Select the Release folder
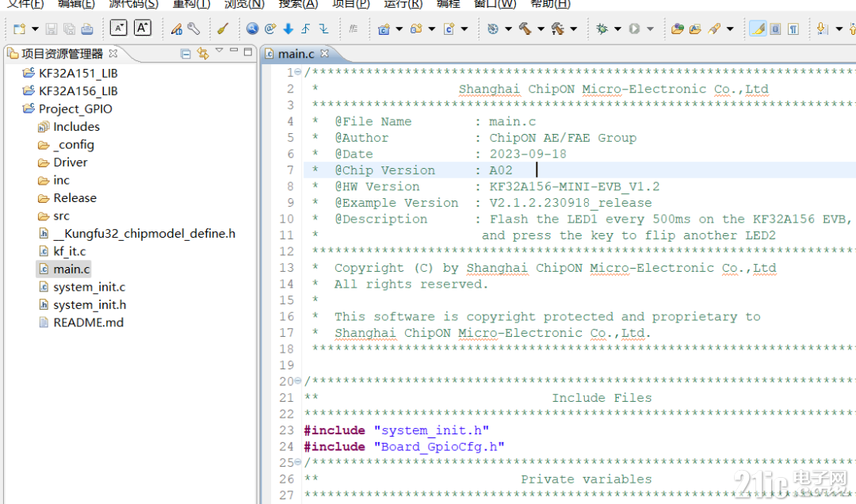This screenshot has width=856, height=504. [x=75, y=197]
